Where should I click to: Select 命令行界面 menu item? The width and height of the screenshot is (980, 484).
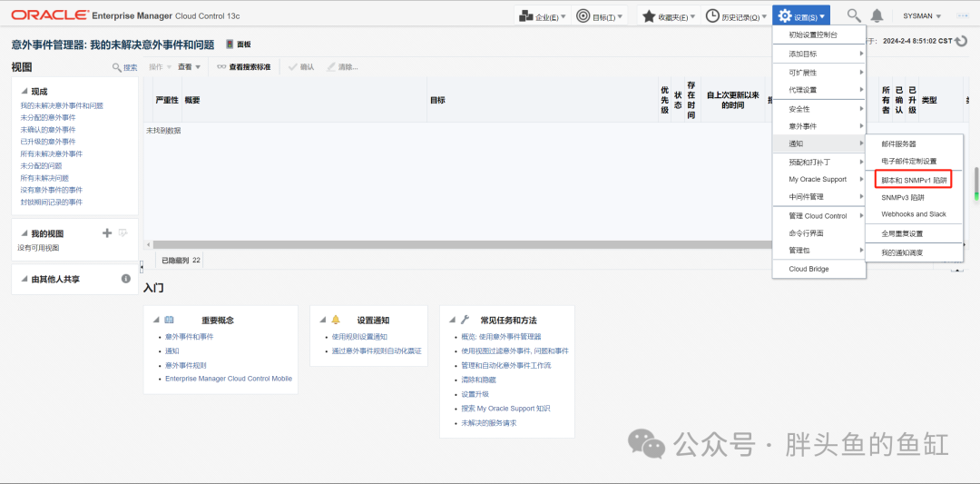click(x=818, y=232)
